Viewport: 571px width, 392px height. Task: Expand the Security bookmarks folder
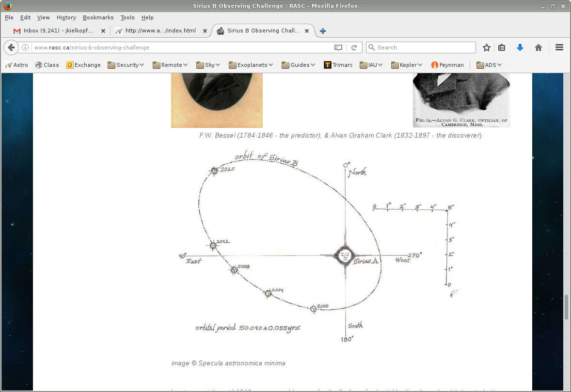pyautogui.click(x=126, y=65)
